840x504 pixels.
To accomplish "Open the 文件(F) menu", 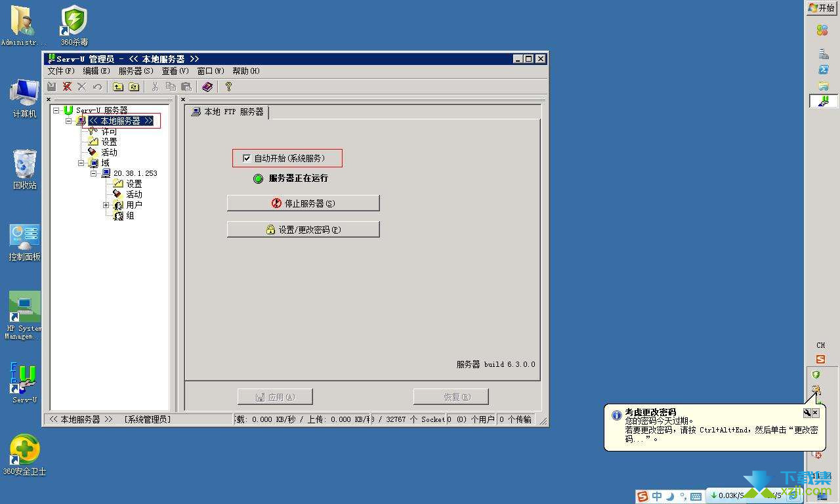I will click(61, 71).
